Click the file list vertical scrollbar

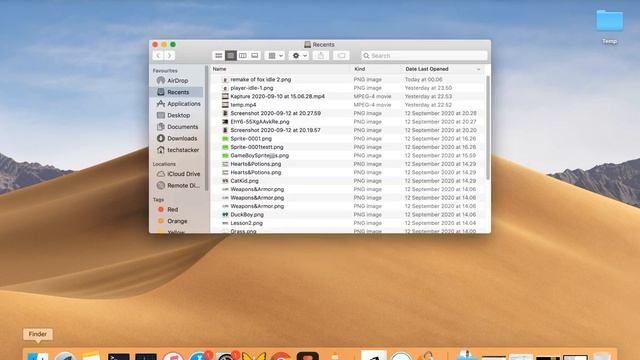point(488,127)
